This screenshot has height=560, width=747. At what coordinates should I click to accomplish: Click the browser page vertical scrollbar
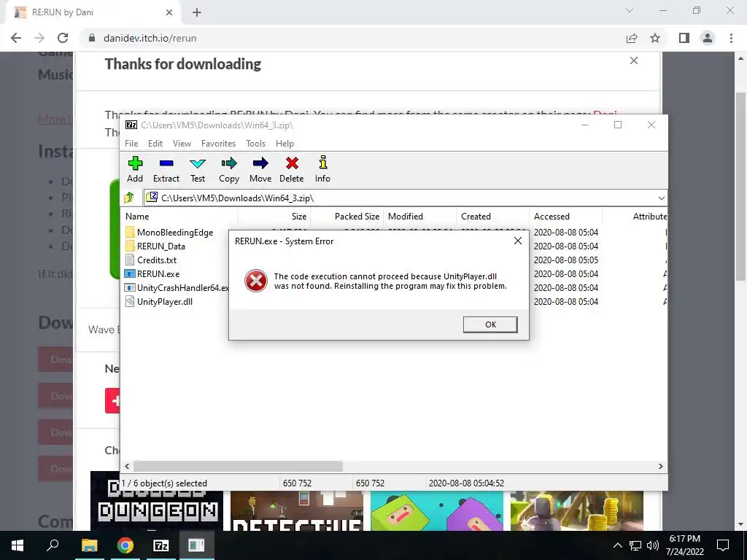(740, 186)
